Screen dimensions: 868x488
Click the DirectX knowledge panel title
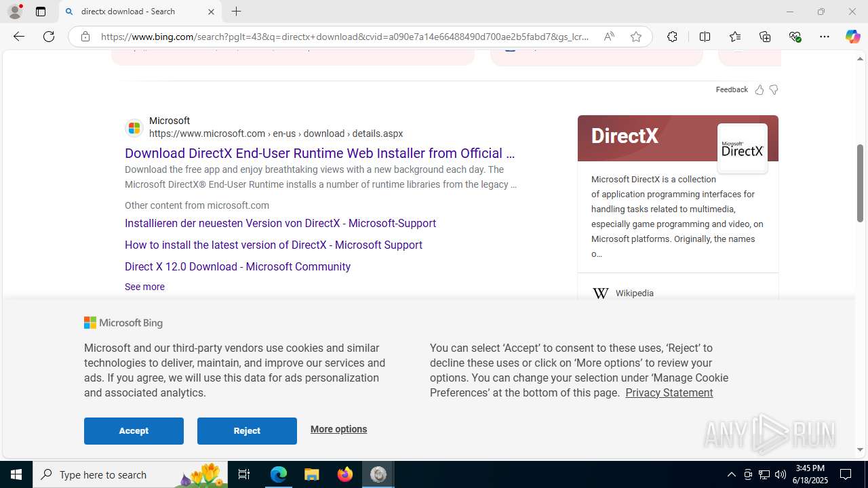click(x=625, y=136)
